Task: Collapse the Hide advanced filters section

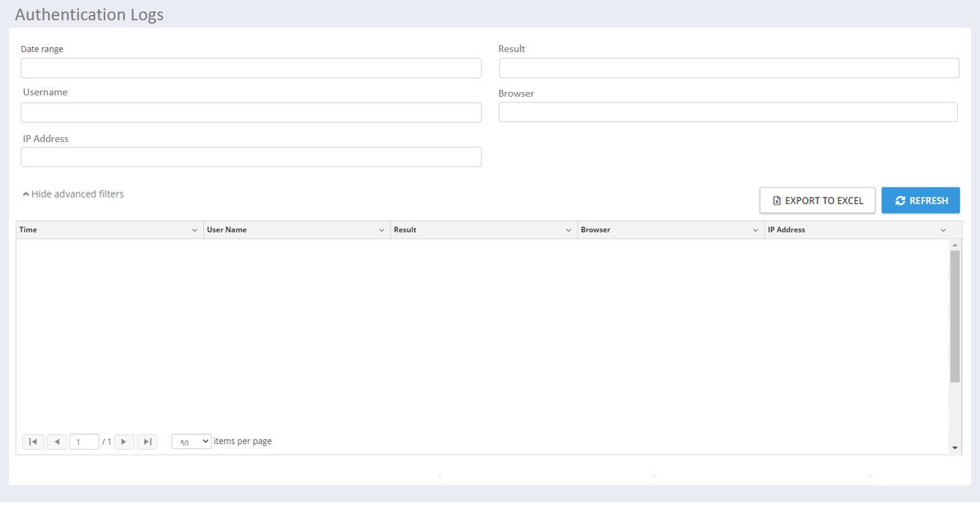Action: pos(73,194)
